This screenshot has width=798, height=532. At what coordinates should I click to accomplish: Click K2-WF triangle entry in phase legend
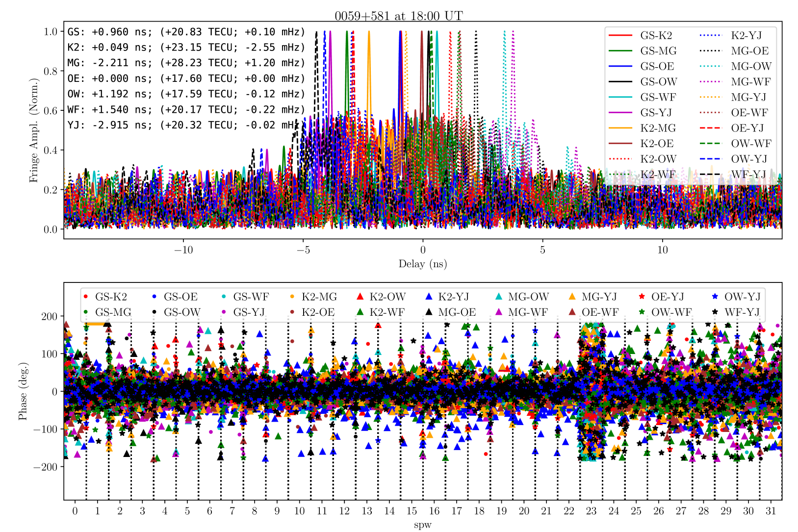click(380, 312)
